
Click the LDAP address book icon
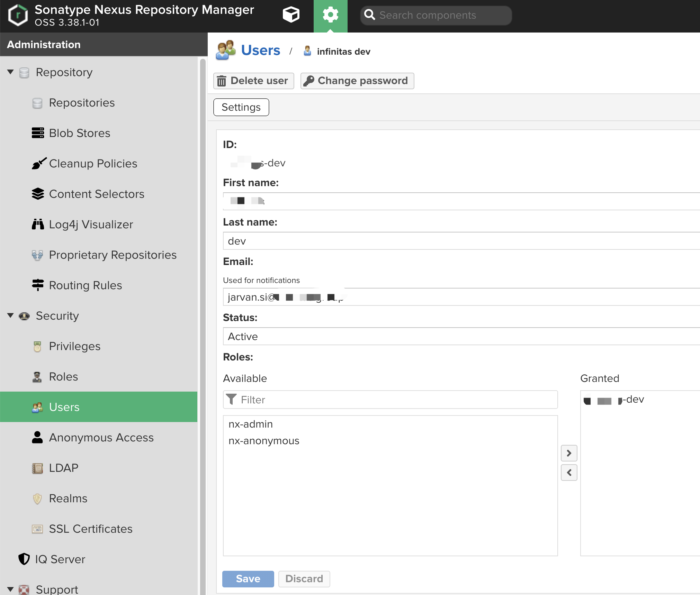(37, 468)
